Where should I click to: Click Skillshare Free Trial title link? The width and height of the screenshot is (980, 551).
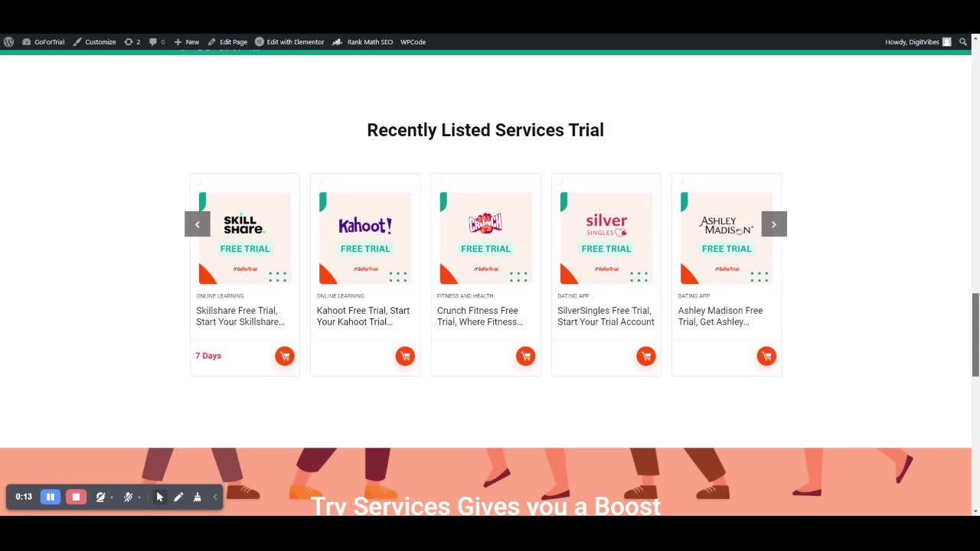(x=240, y=316)
